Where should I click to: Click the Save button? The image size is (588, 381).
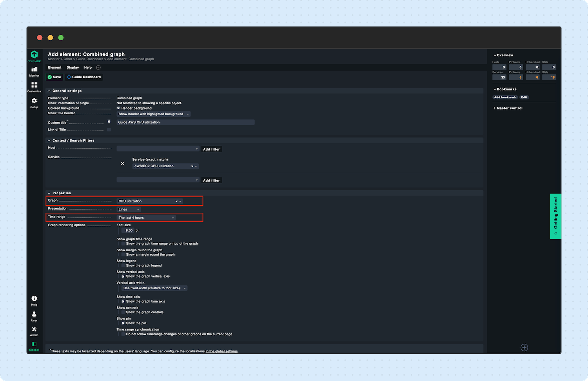tap(54, 77)
